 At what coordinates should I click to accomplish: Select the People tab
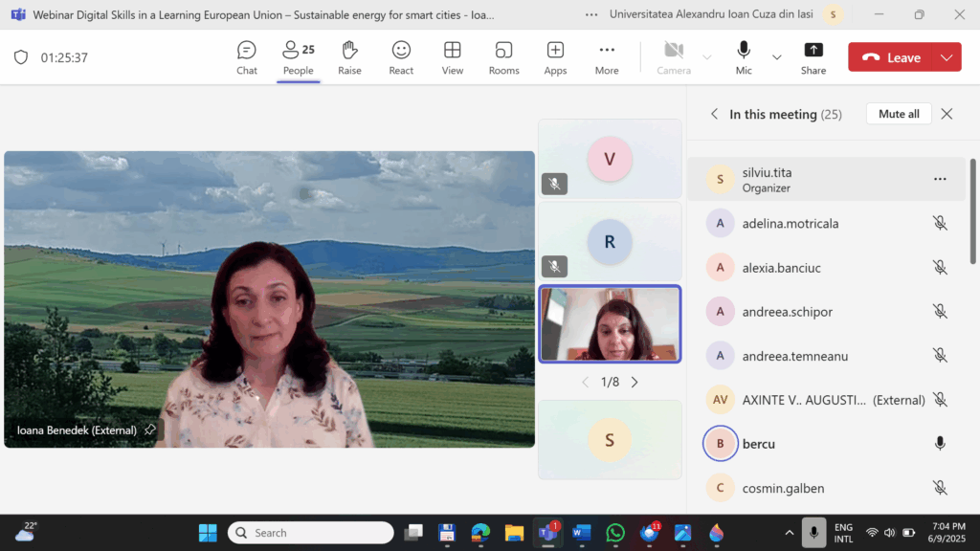click(x=298, y=57)
